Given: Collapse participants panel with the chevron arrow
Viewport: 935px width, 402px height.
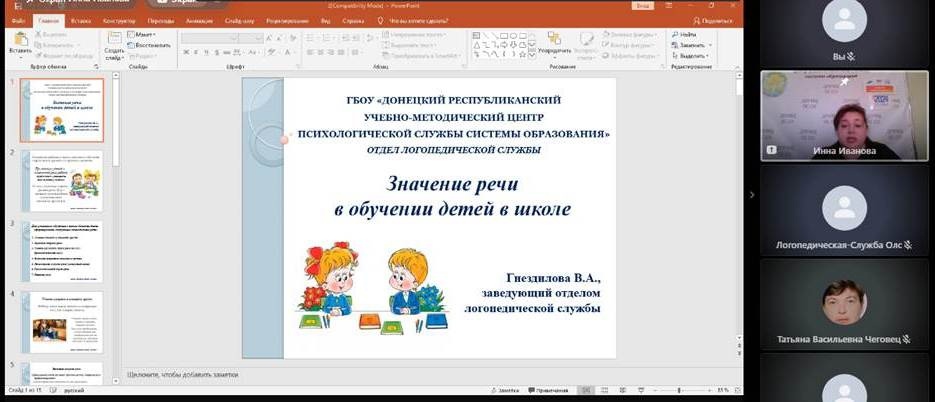Looking at the screenshot, I should (751, 194).
